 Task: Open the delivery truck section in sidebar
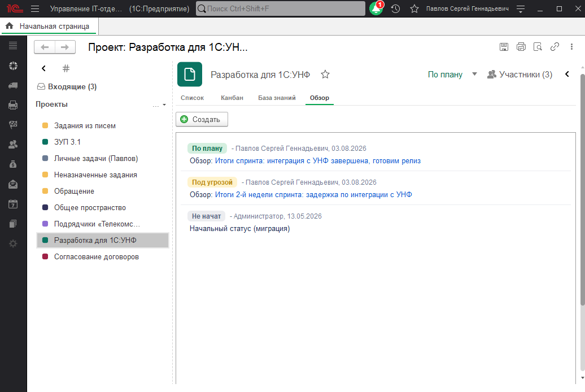(x=13, y=85)
